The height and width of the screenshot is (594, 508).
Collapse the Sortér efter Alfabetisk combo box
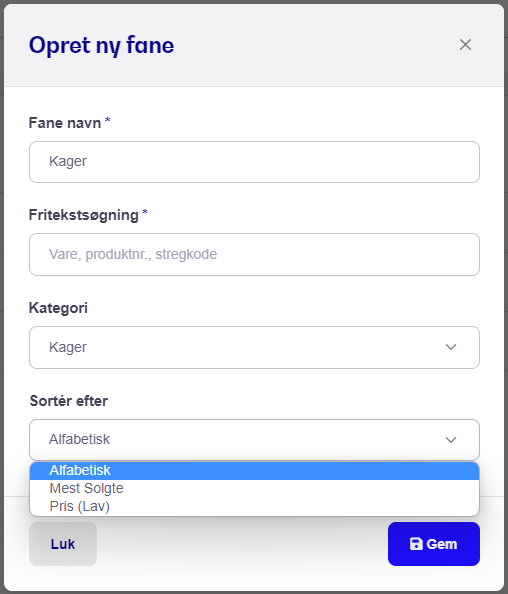(x=254, y=440)
